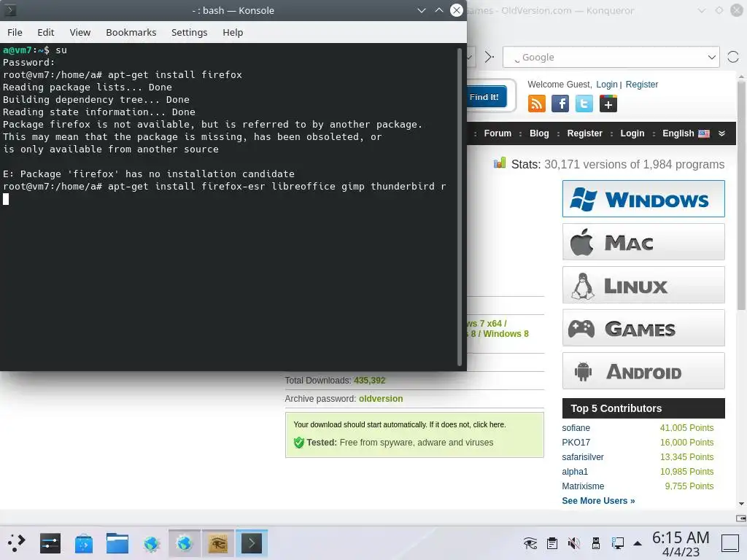
Task: Follow the top Register link beside Welcome Guest
Action: (x=642, y=85)
